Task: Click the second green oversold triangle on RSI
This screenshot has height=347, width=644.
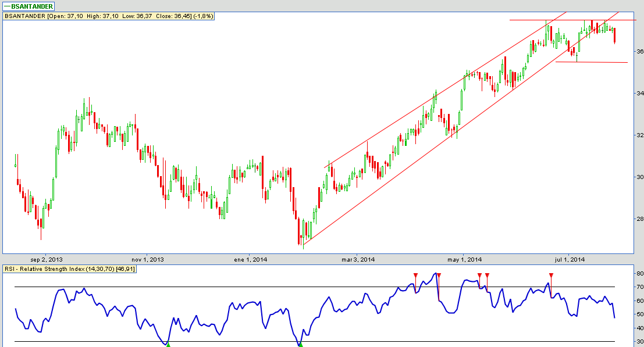Action: tap(301, 345)
